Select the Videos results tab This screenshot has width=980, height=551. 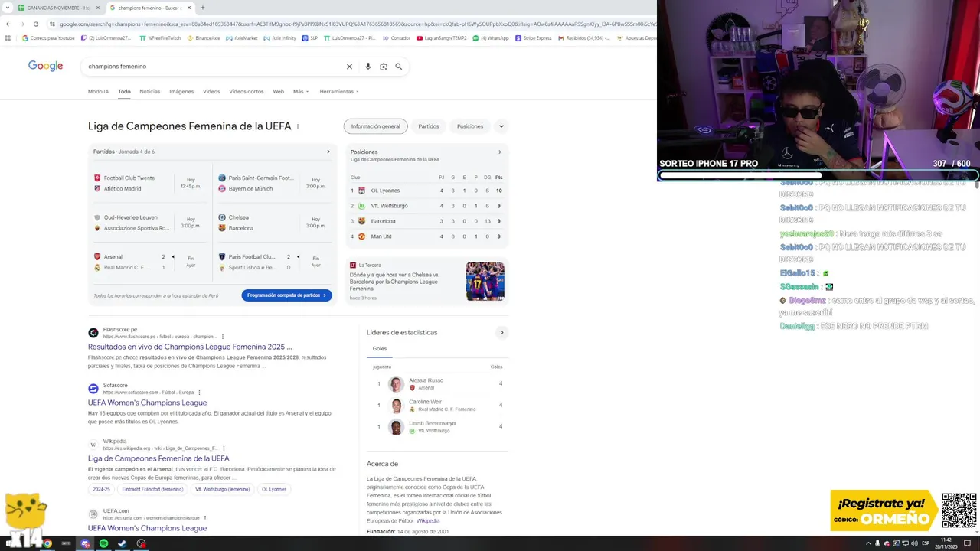[x=211, y=91]
